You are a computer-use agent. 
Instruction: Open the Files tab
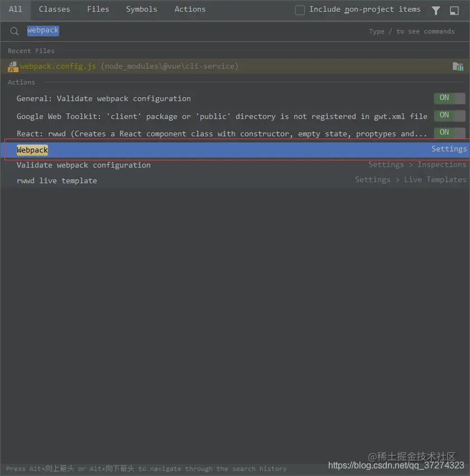point(98,9)
